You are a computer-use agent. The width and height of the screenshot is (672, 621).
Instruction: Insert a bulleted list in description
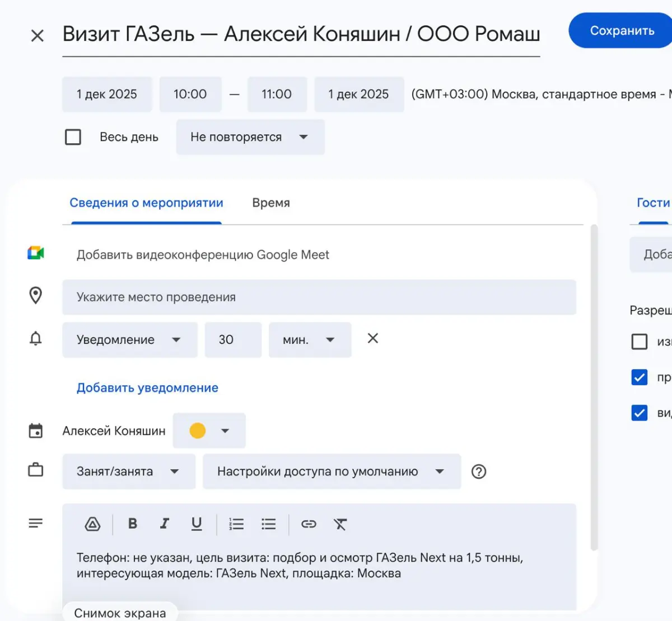coord(269,524)
